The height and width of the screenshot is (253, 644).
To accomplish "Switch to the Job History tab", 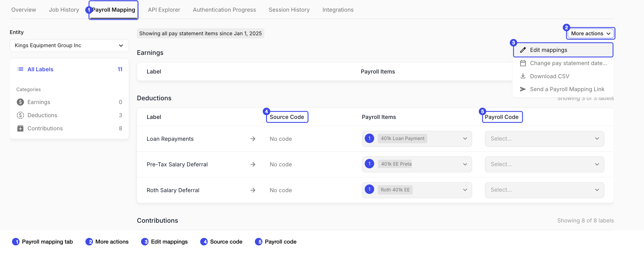I will pos(64,10).
